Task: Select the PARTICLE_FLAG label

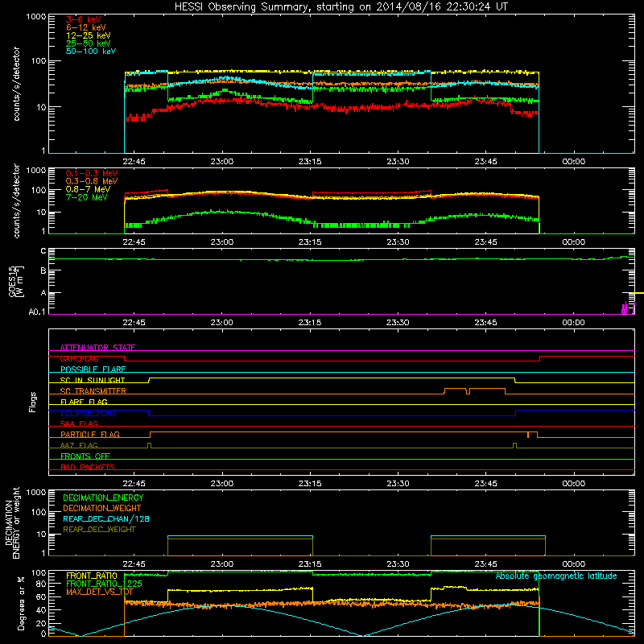Action: point(90,434)
